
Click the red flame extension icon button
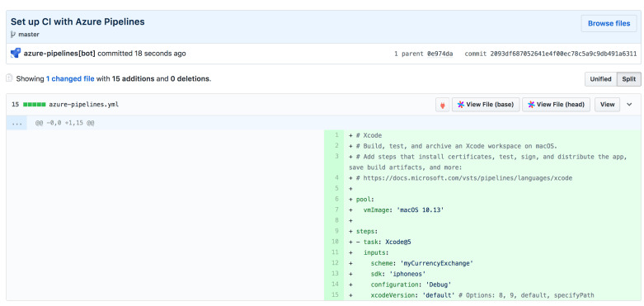(442, 105)
